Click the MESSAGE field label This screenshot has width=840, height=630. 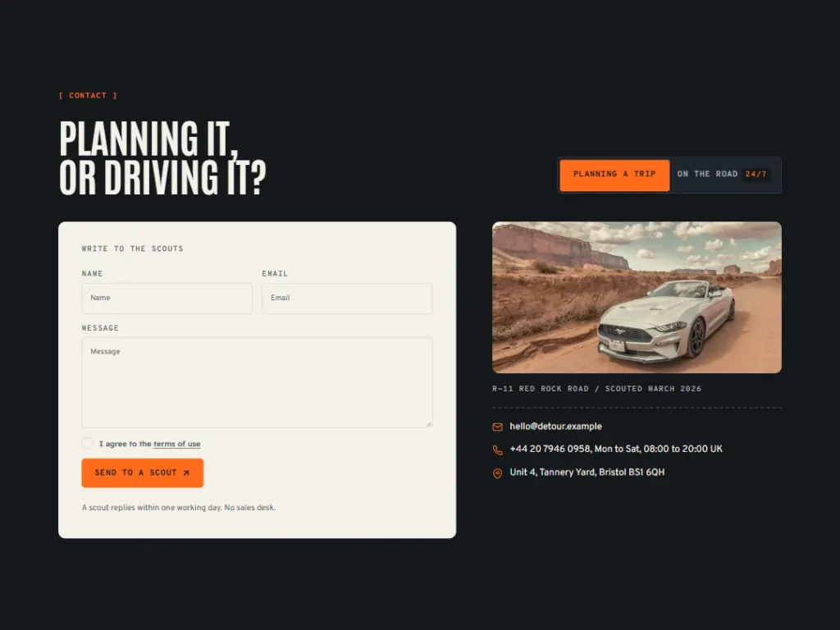click(x=100, y=328)
